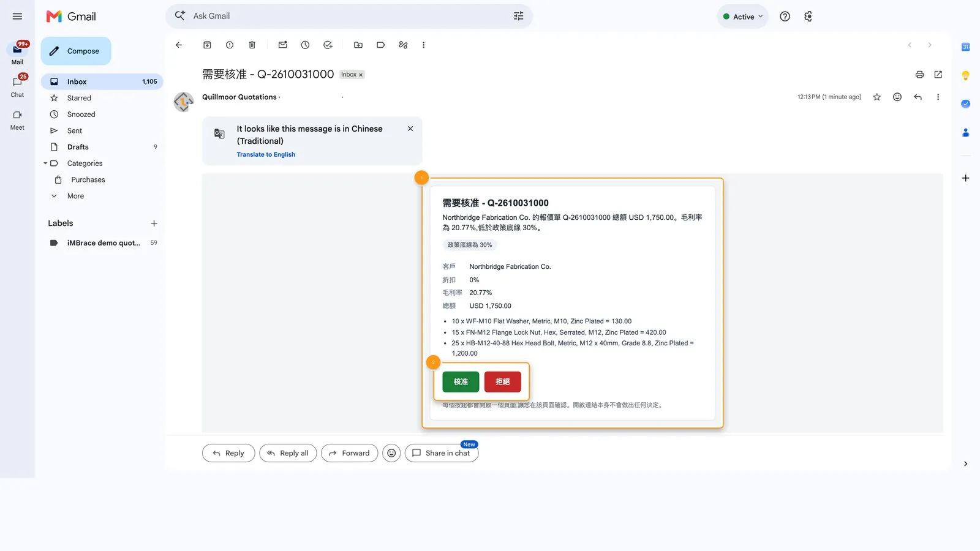Collapse the Categories section
The height and width of the screenshot is (551, 980).
tap(45, 163)
